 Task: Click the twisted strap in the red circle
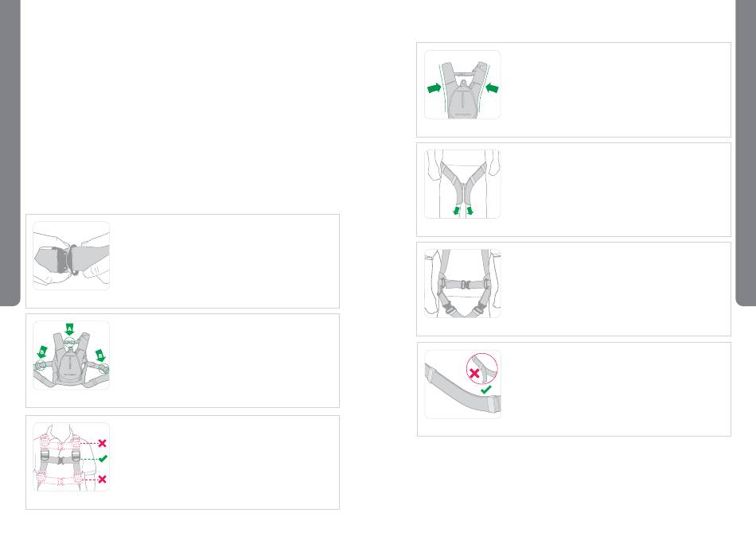tap(484, 367)
